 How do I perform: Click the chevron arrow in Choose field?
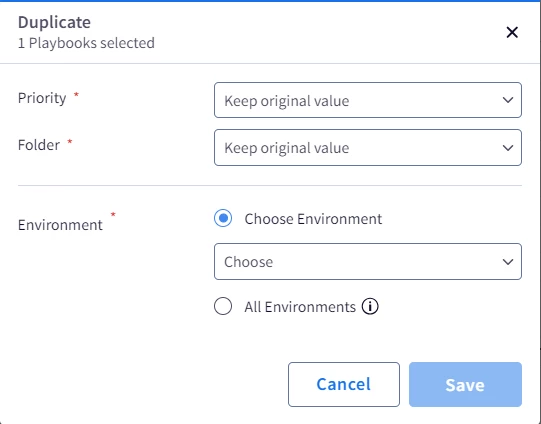pyautogui.click(x=508, y=262)
